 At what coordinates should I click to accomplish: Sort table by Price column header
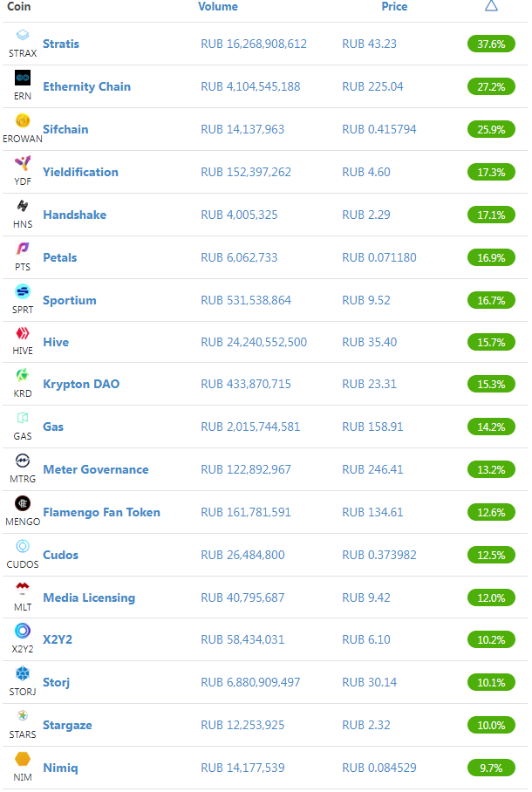pos(394,7)
